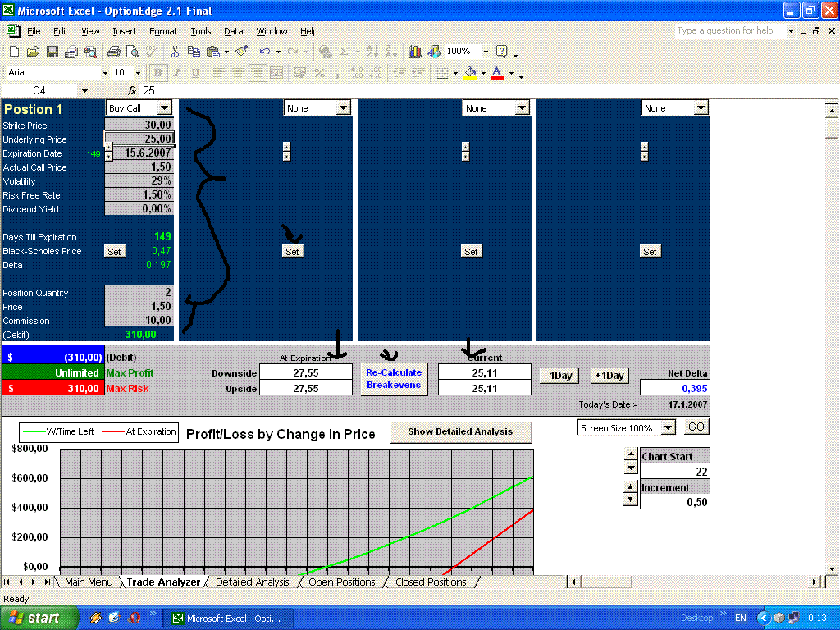Screen dimensions: 840x630
Task: Expand the Screen Size 100% dropdown
Action: [668, 428]
